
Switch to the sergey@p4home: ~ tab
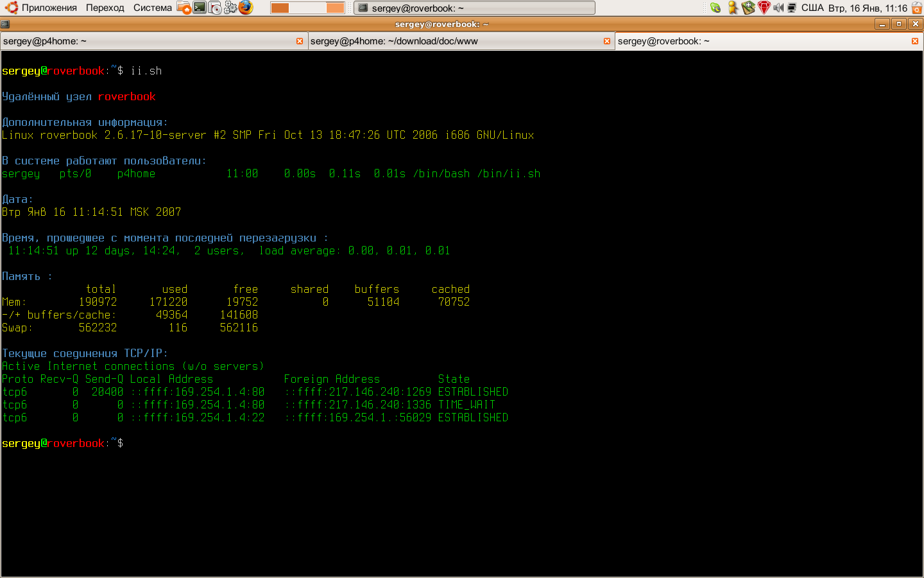[148, 41]
